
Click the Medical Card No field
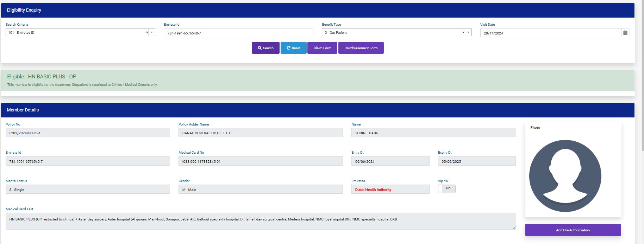(x=261, y=161)
